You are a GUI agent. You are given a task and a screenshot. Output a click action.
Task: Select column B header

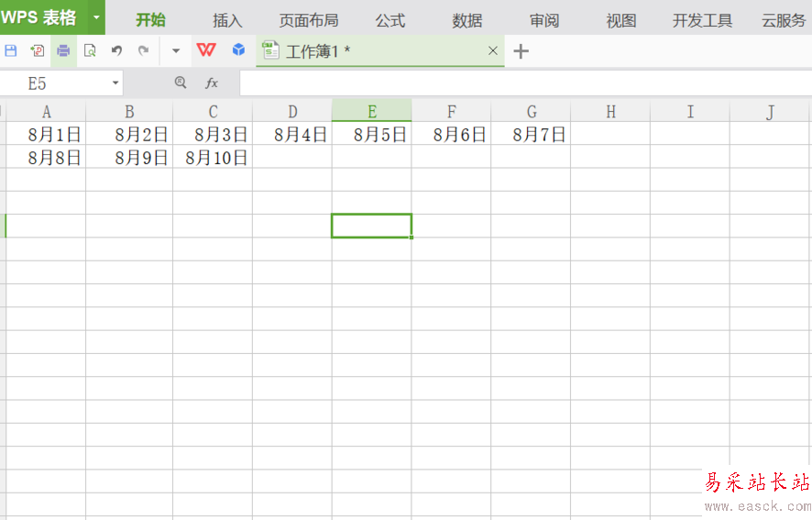(x=129, y=112)
